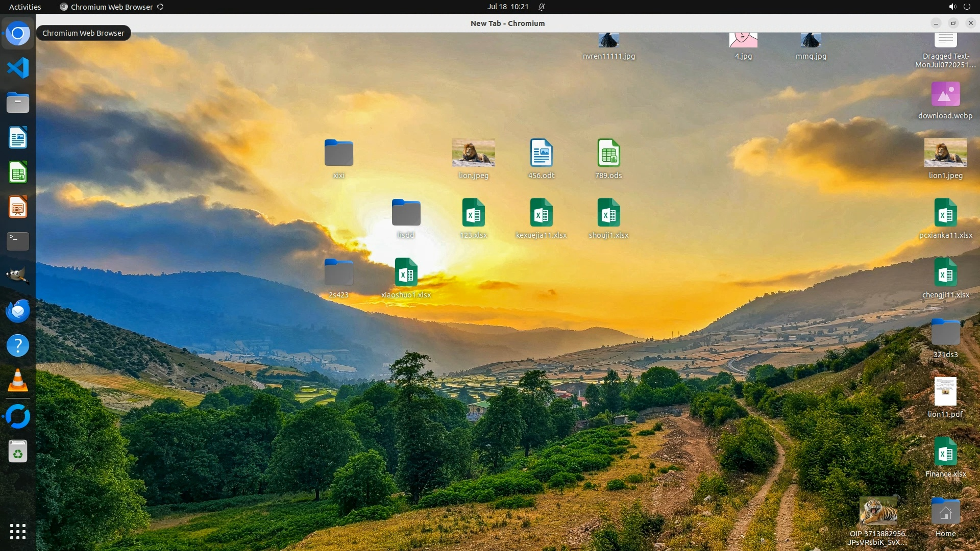
Task: Open the Chromium Web Browser app menu
Action: [111, 7]
